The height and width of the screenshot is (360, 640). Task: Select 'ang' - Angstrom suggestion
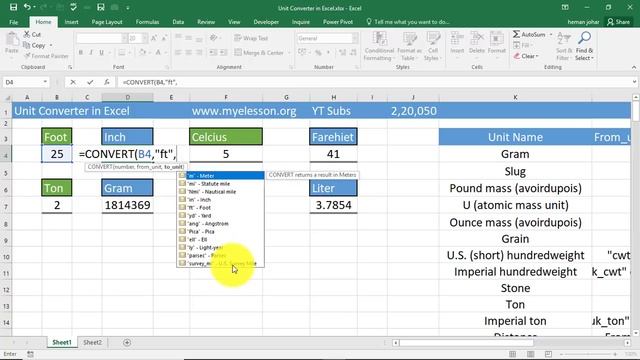(221, 224)
